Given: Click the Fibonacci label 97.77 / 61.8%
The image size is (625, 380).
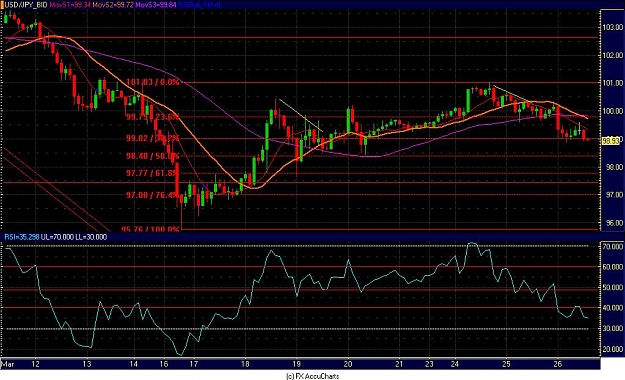Looking at the screenshot, I should point(153,173).
